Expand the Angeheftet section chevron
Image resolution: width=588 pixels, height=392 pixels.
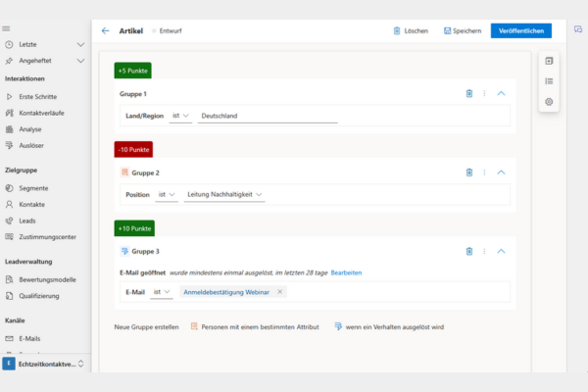tap(80, 61)
